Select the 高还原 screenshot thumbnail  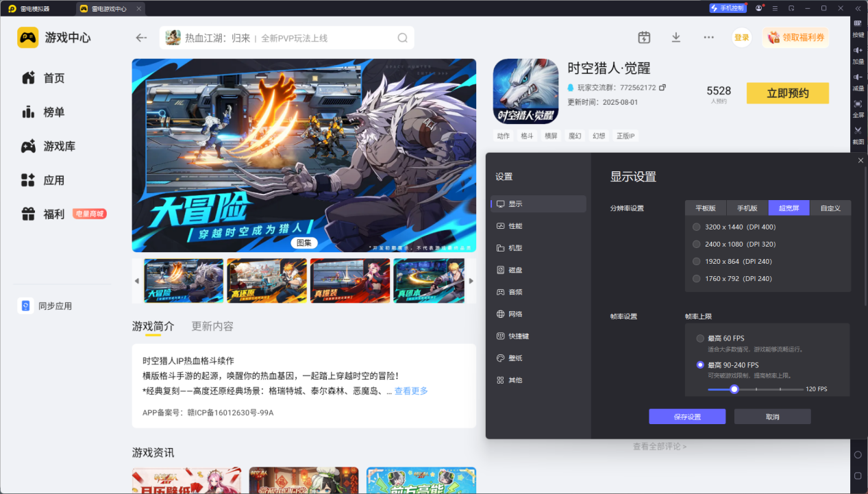266,281
